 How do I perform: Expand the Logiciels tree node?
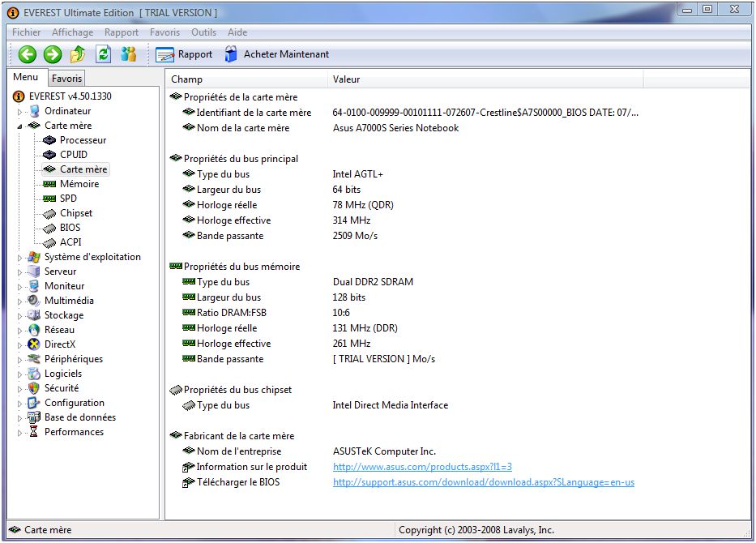19,374
